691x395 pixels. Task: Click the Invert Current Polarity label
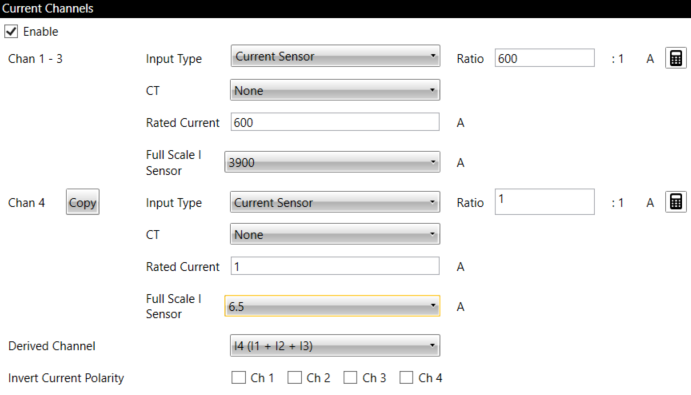pyautogui.click(x=66, y=378)
